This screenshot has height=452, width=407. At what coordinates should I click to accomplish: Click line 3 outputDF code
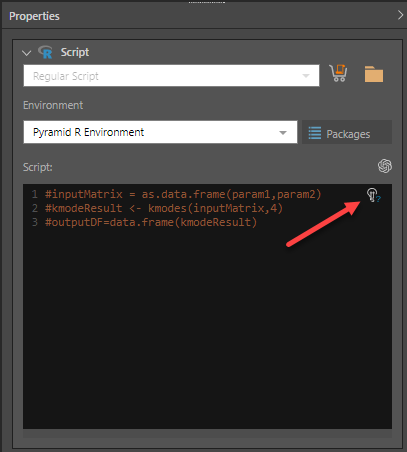click(151, 222)
